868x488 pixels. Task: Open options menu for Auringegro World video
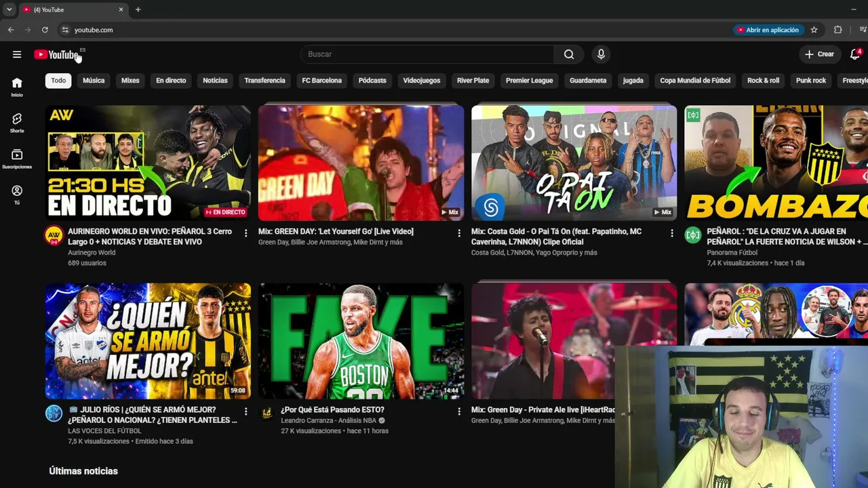245,233
